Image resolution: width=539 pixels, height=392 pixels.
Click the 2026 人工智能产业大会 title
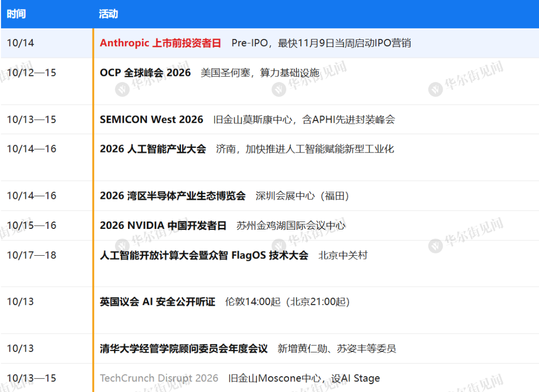click(x=153, y=149)
